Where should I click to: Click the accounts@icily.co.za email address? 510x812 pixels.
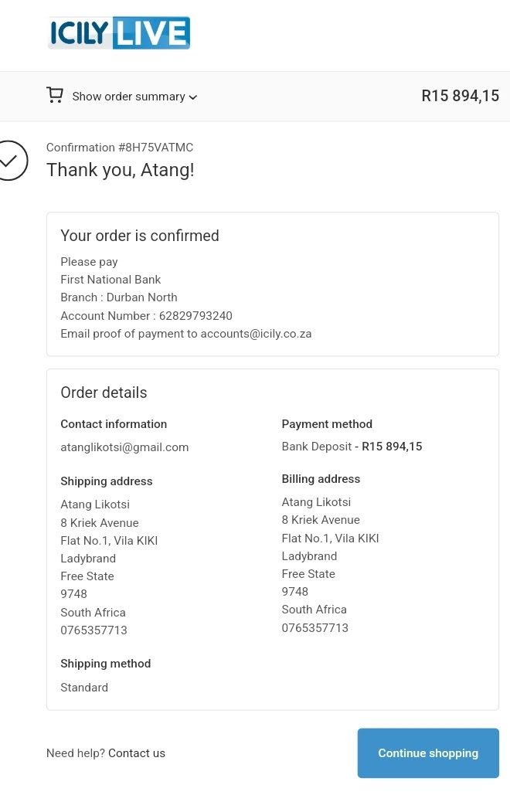coord(256,334)
